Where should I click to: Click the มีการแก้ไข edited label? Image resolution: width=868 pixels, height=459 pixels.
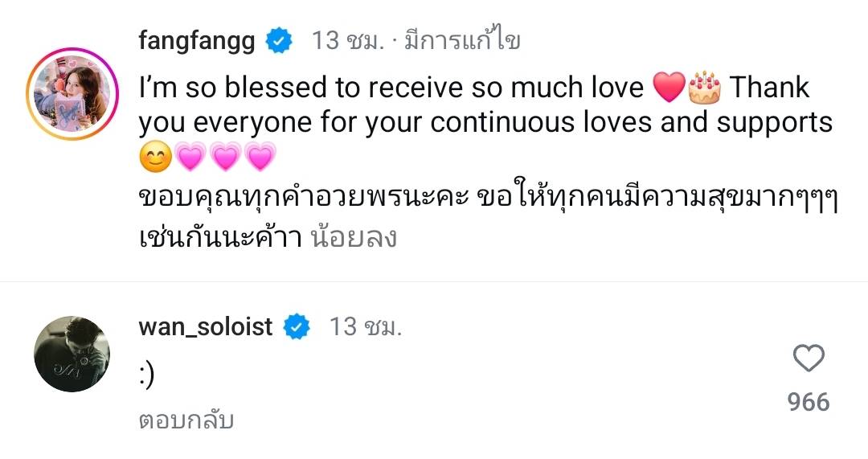coord(462,40)
